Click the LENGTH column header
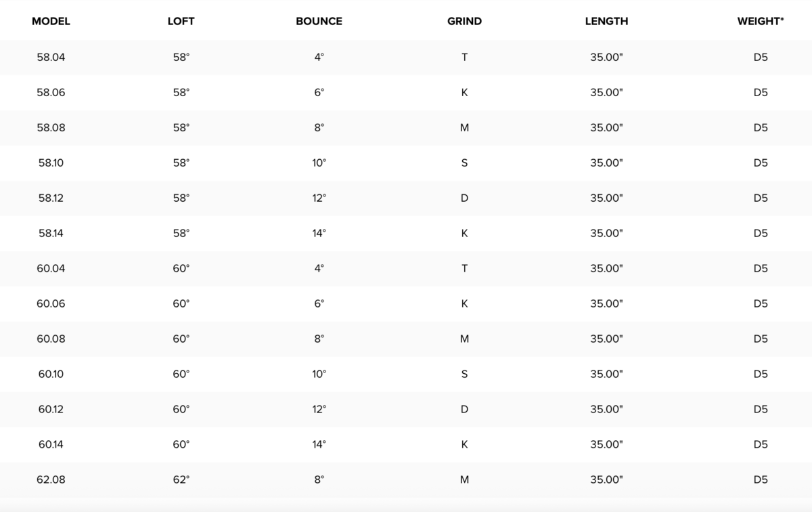 (606, 21)
